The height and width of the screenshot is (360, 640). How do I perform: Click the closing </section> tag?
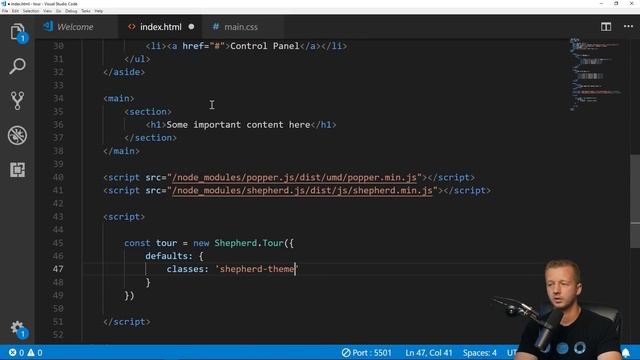pyautogui.click(x=150, y=138)
